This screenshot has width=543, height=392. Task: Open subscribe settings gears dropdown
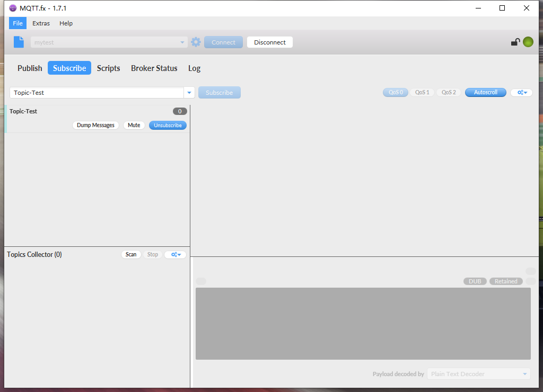point(522,92)
